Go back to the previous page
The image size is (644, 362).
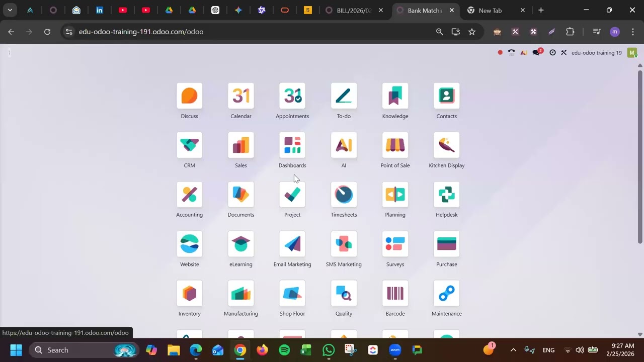(x=11, y=32)
